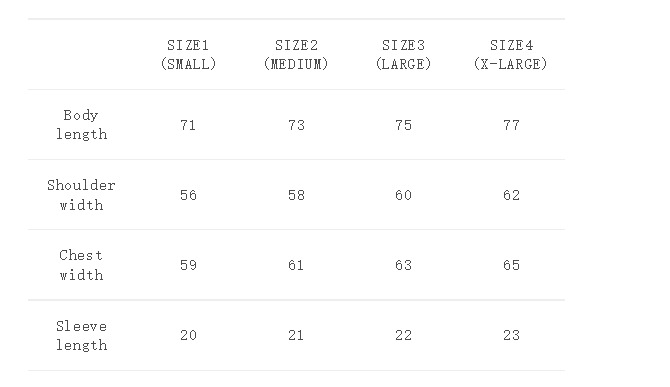
Task: Click chest width value 59
Action: coord(188,265)
